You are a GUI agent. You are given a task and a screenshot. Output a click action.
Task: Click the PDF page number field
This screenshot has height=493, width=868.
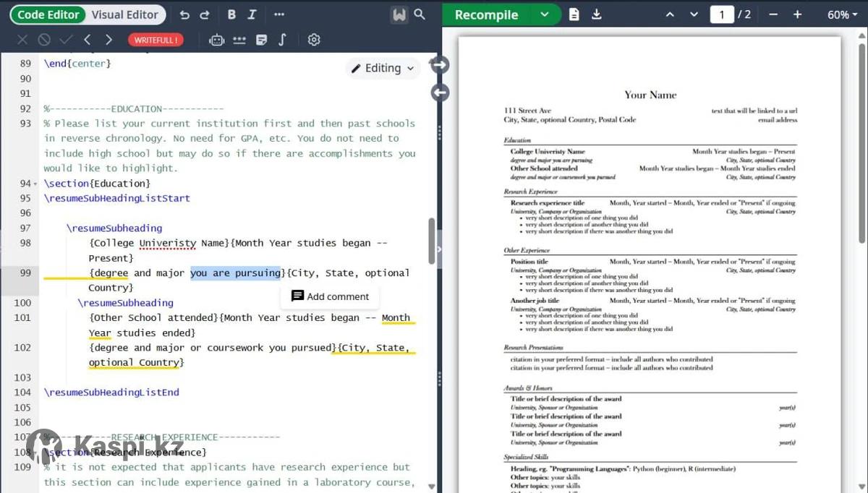pos(721,14)
